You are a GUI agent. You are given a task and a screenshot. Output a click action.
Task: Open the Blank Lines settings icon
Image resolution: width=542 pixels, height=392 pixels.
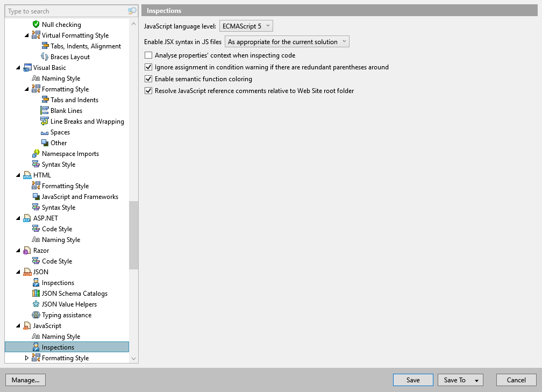[44, 110]
